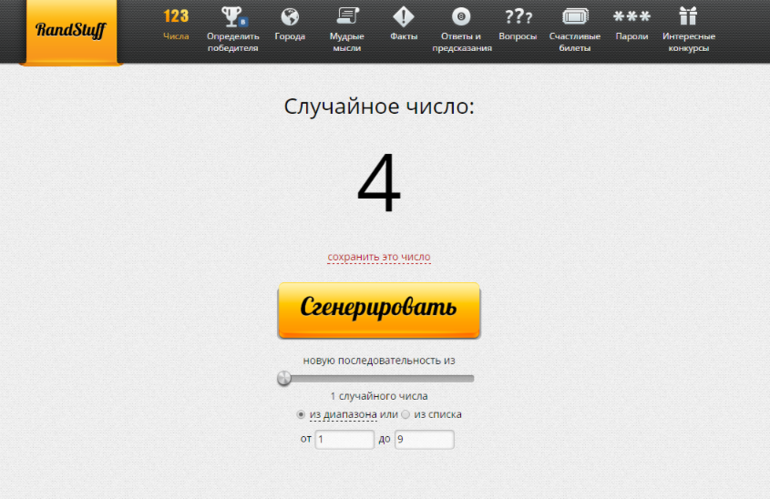This screenshot has width=770, height=499.
Task: Select the 'из списка' radio button
Action: 406,414
